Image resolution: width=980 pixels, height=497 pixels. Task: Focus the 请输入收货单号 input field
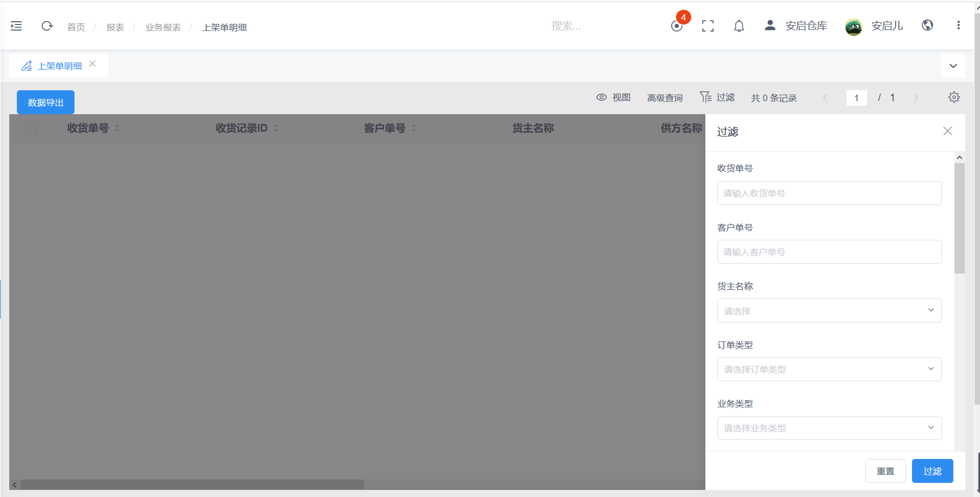829,193
